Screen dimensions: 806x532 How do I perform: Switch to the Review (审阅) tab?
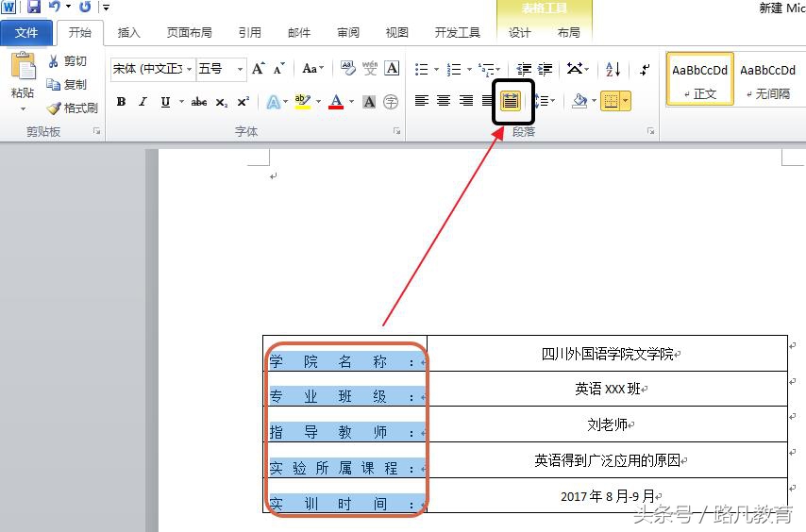pos(348,33)
